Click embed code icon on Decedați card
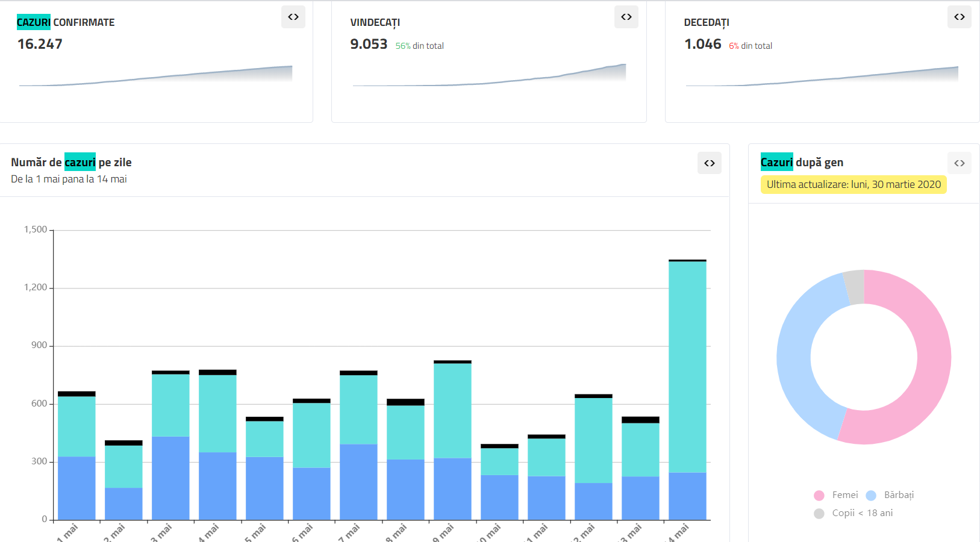 tap(960, 17)
